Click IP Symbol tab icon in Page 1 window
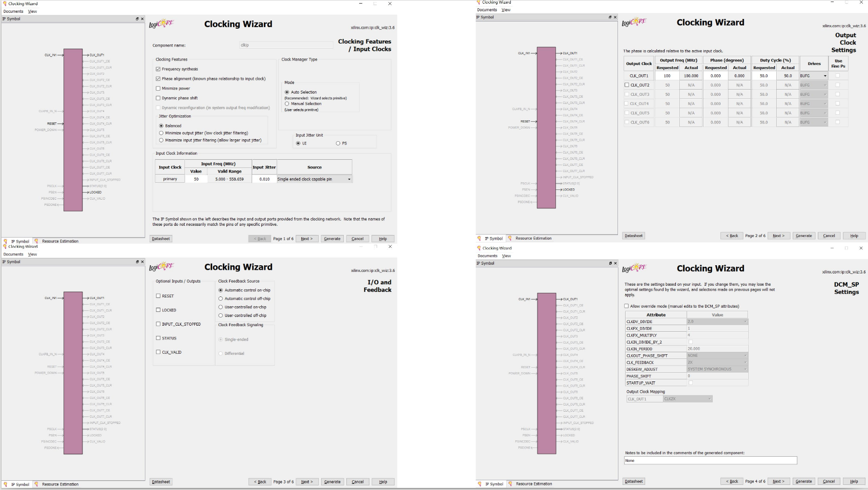This screenshot has height=490, width=868. 6,241
